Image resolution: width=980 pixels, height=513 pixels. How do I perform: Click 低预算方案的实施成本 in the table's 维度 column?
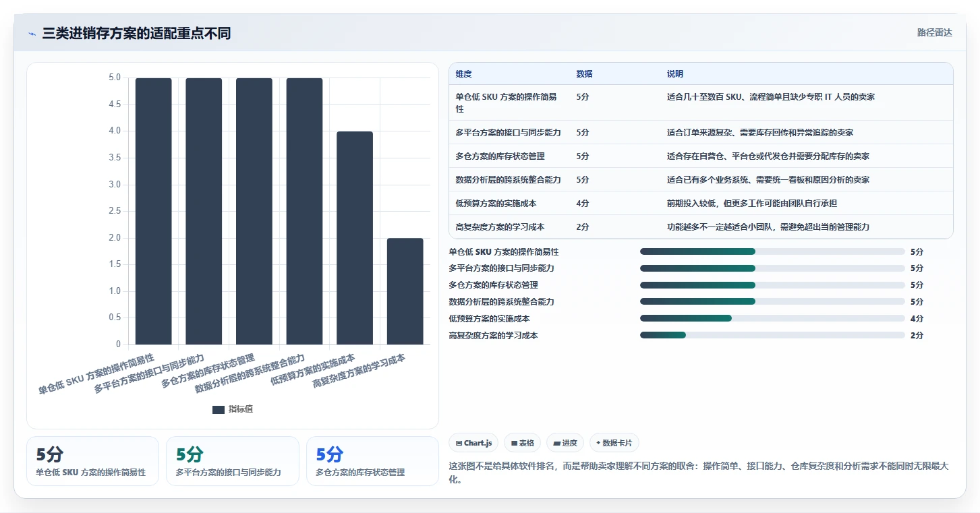(496, 204)
